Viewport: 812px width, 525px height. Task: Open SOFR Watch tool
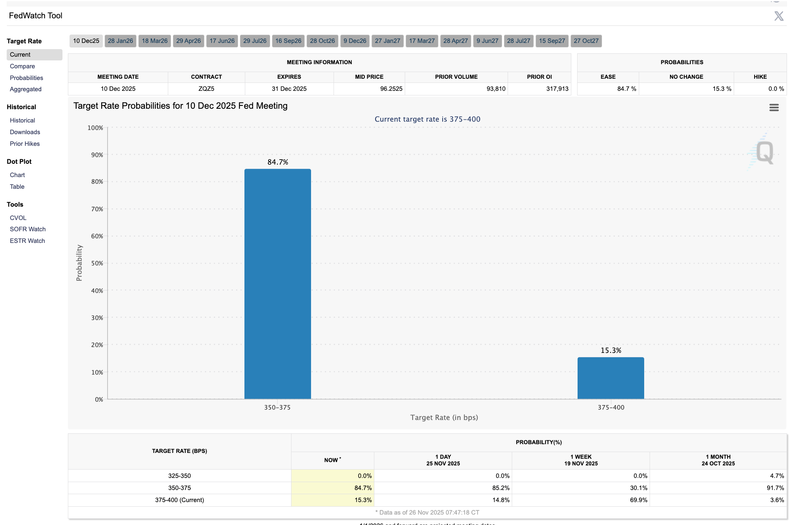click(x=28, y=229)
